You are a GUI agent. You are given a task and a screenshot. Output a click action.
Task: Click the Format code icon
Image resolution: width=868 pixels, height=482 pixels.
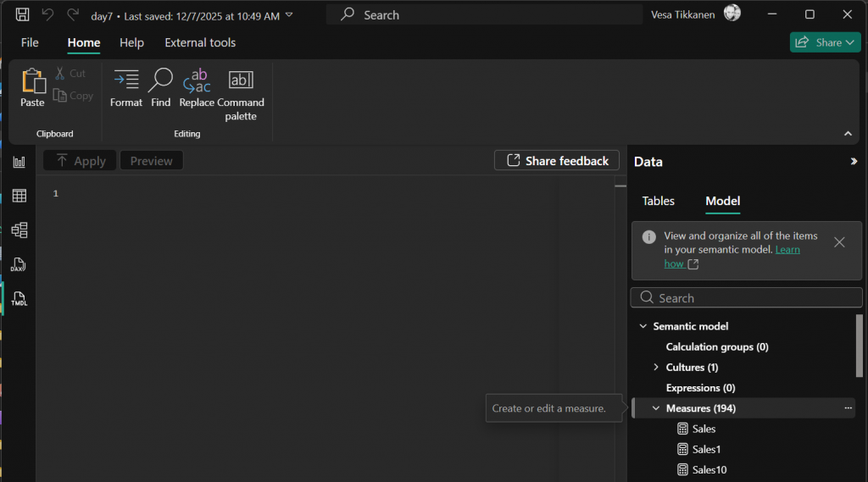(x=126, y=88)
